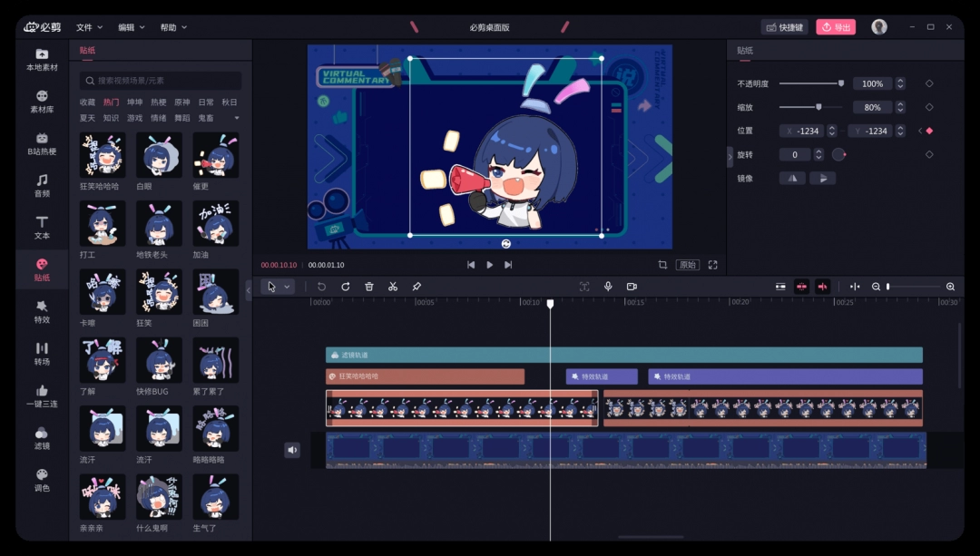Open the 特效 effects panel

point(42,312)
